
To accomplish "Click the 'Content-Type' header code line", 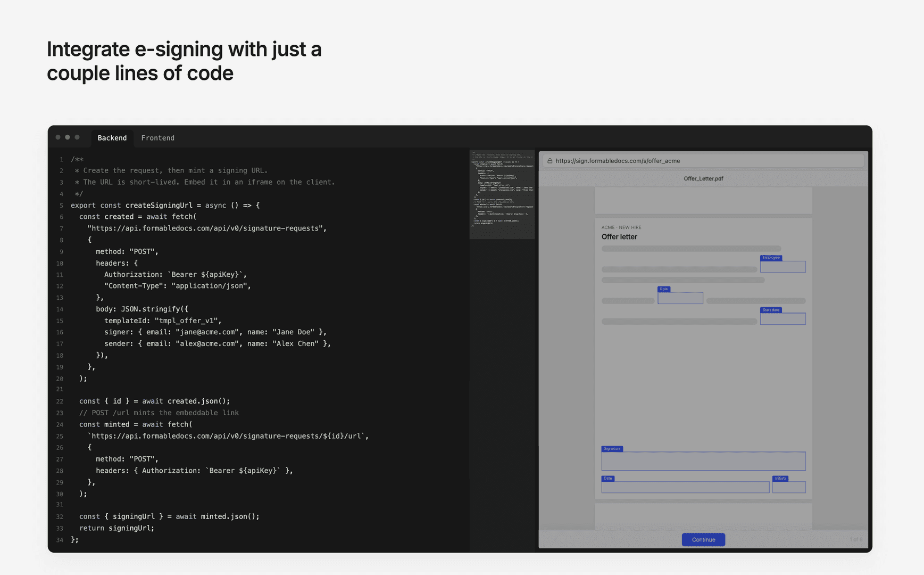I will pos(178,286).
